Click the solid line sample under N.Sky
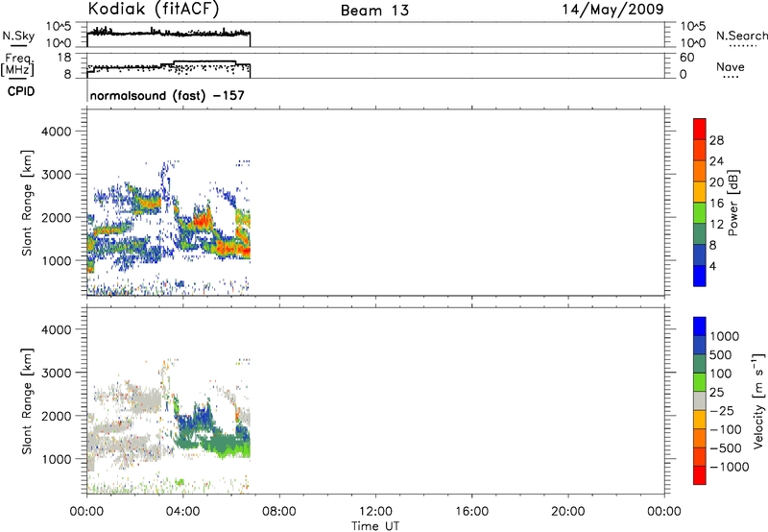Viewport: 768px width, 532px height. 18,45
